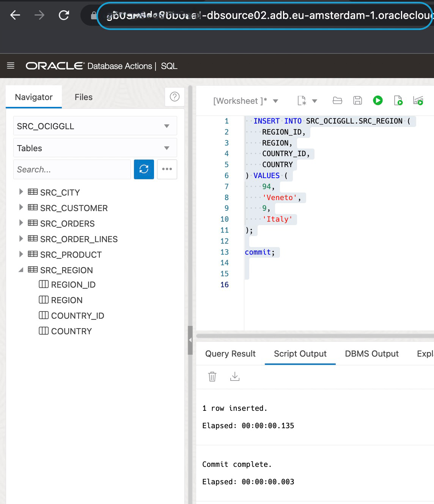Select the REGION_ID column
Viewport: 434px width, 504px height.
coord(73,285)
